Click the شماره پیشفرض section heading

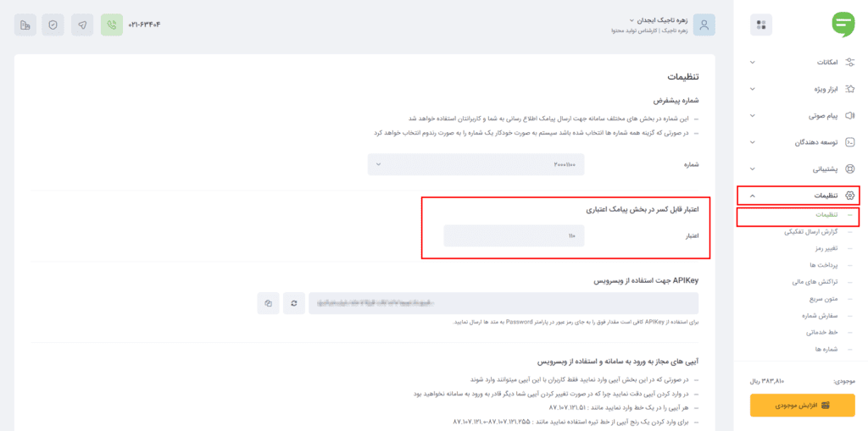tap(676, 101)
